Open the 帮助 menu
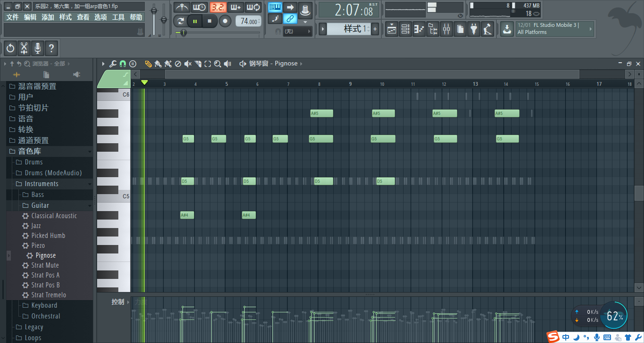 (x=136, y=17)
